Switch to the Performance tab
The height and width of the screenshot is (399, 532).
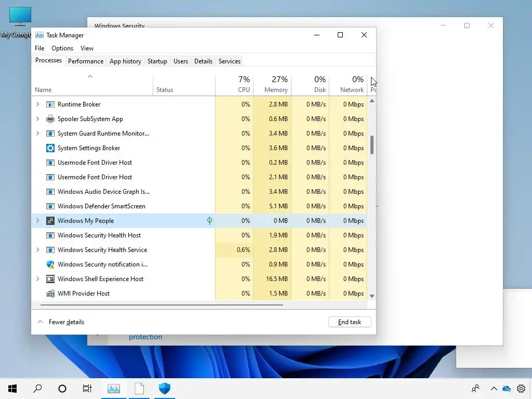(x=86, y=61)
